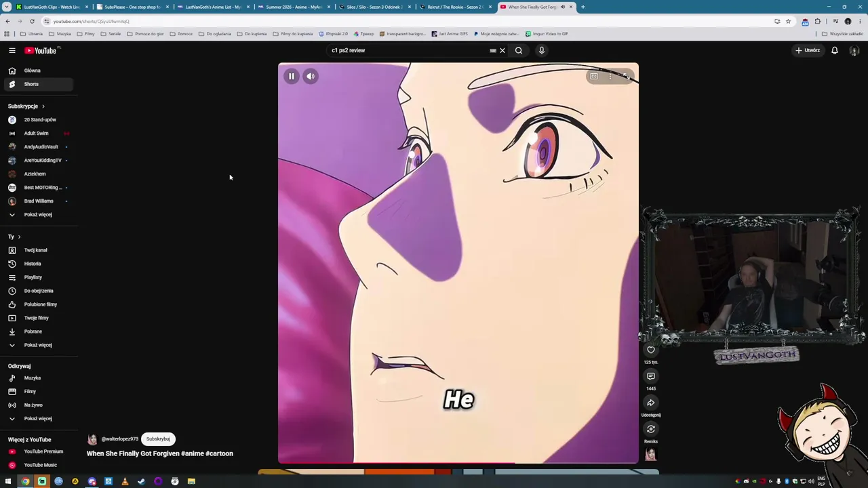Image resolution: width=868 pixels, height=488 pixels.
Task: Share this Short
Action: coord(651,403)
